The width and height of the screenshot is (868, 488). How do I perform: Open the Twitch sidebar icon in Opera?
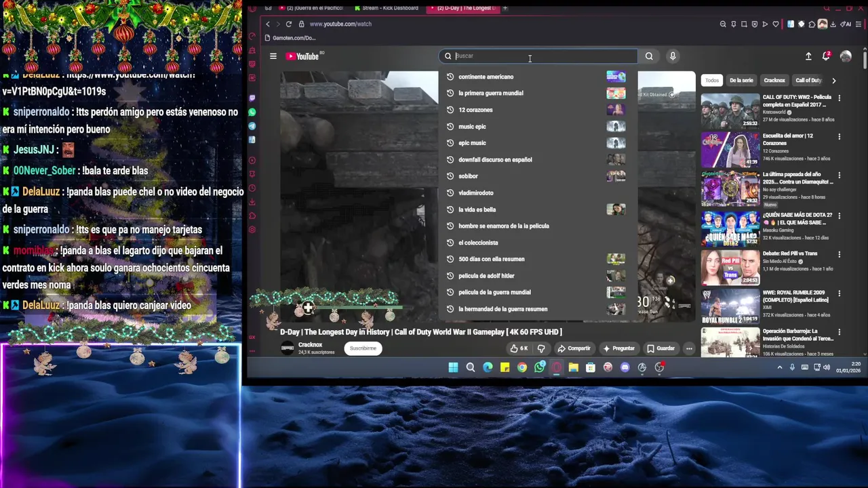coord(252,98)
